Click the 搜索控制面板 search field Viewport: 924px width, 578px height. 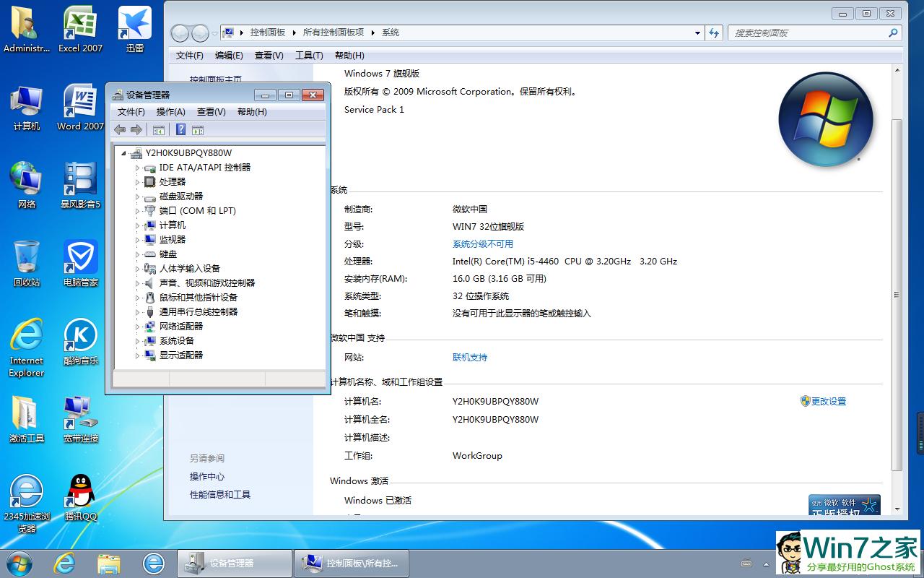tap(808, 33)
